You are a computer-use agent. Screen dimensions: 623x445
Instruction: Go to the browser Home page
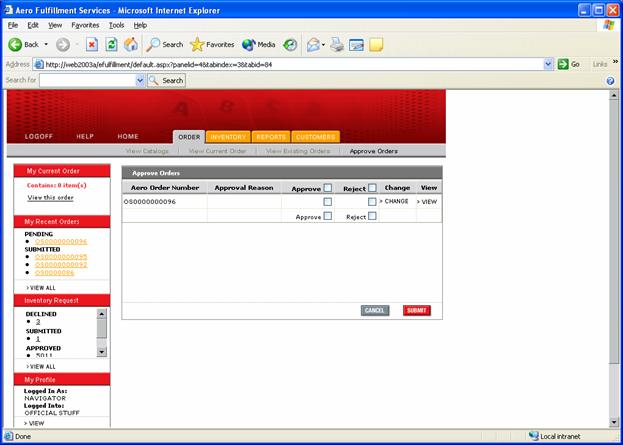(130, 45)
